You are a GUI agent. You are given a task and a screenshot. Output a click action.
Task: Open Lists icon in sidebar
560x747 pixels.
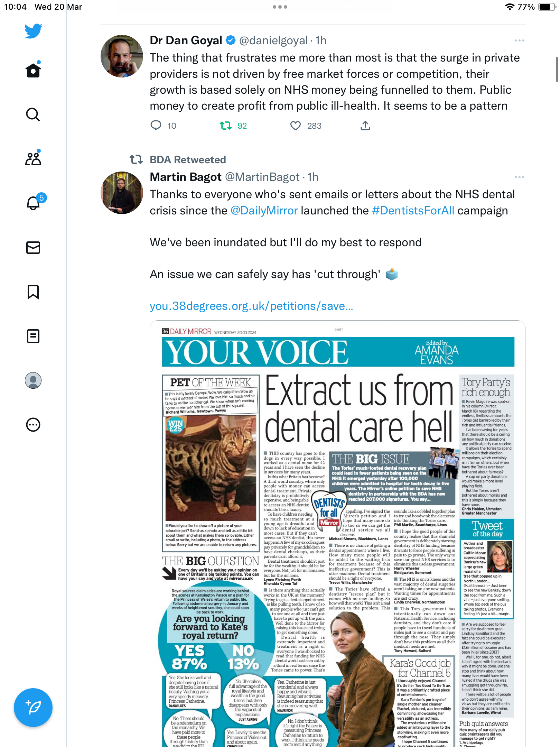(33, 336)
